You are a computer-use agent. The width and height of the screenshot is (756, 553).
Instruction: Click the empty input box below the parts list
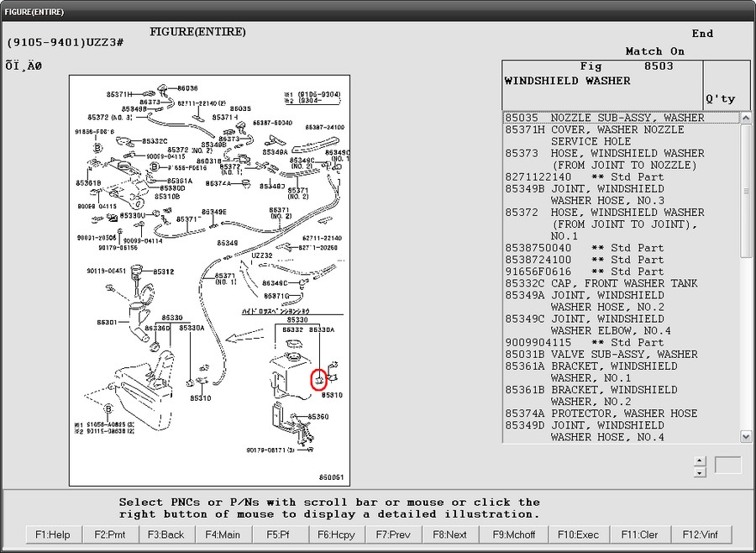727,466
